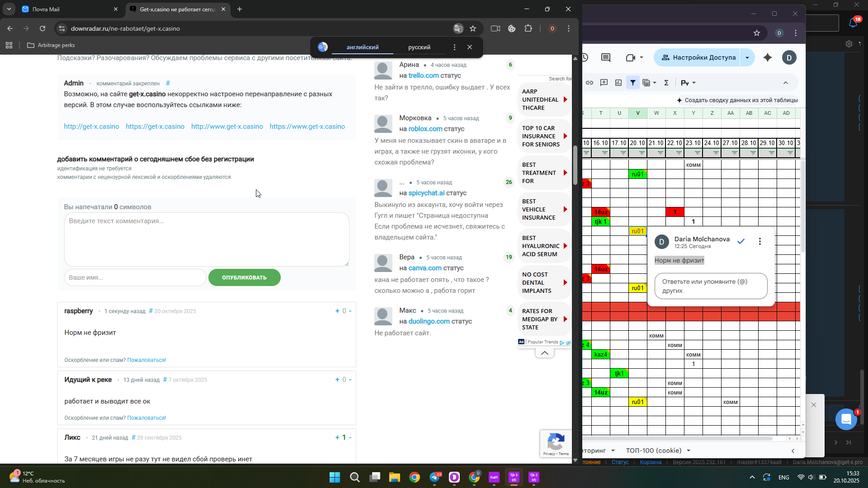The width and height of the screenshot is (868, 488).
Task: Expand the Настройки Доступа dropdown arrow
Action: point(747,57)
